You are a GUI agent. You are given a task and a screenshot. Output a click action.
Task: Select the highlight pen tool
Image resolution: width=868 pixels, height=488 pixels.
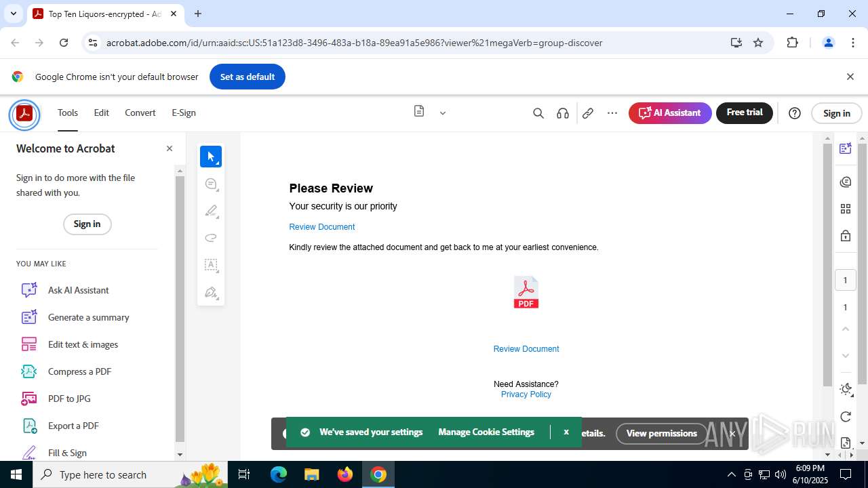(211, 211)
